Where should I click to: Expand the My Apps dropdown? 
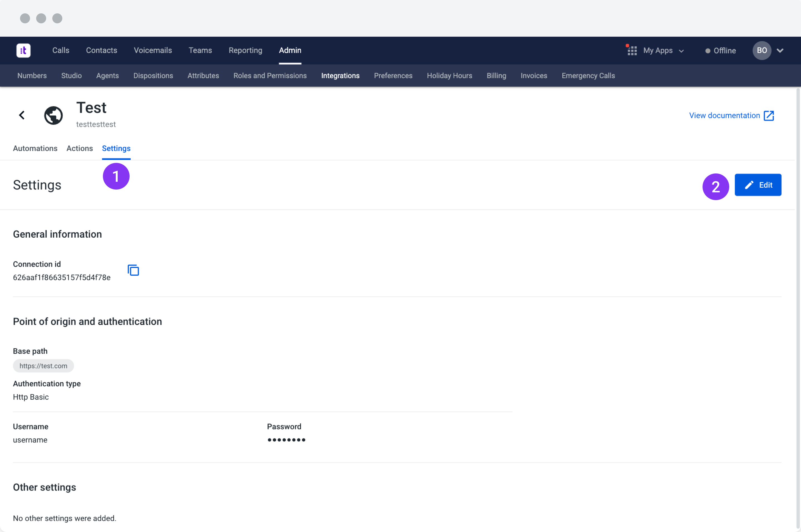tap(681, 51)
